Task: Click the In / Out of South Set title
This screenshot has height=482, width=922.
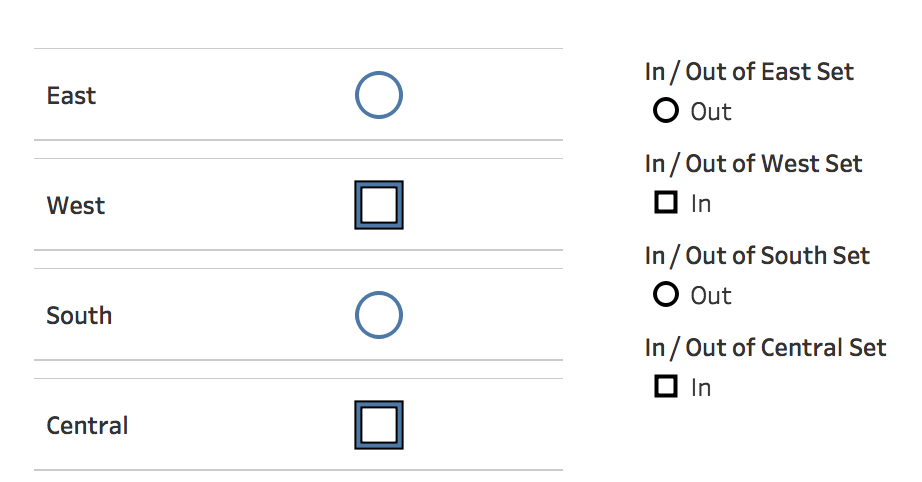Action: 757,256
